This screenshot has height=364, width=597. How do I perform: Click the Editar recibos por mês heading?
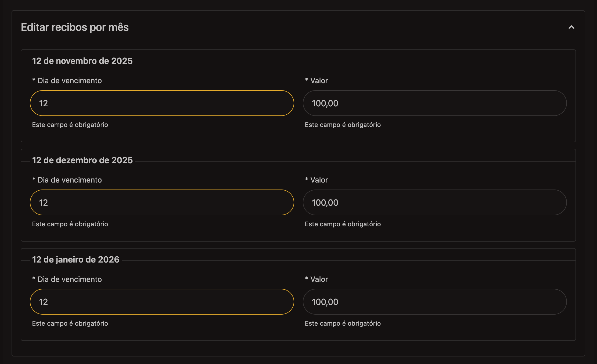tap(75, 27)
